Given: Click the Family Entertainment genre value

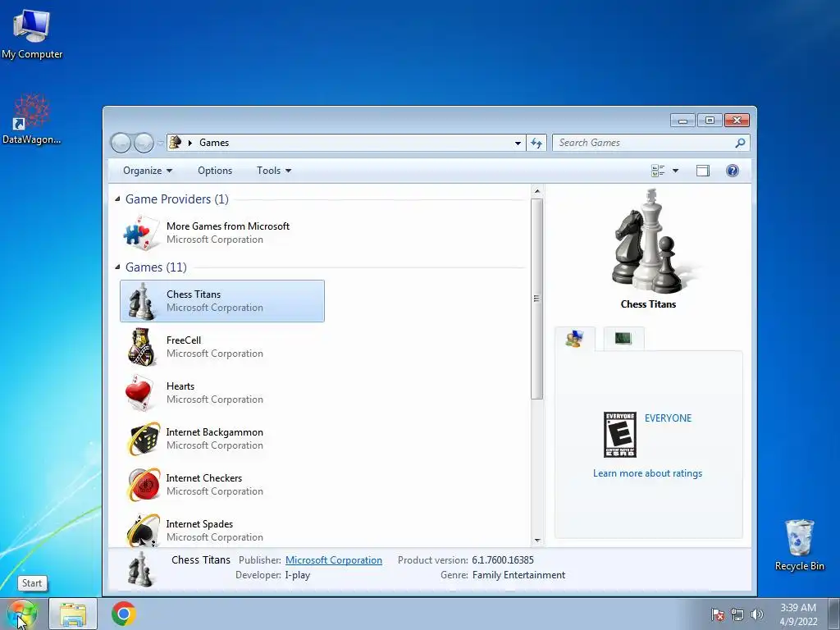Looking at the screenshot, I should point(518,575).
